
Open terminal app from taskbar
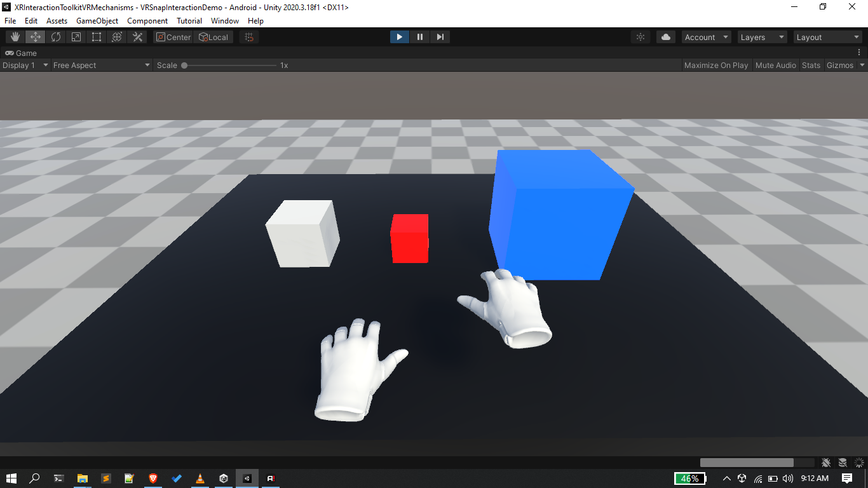tap(58, 478)
